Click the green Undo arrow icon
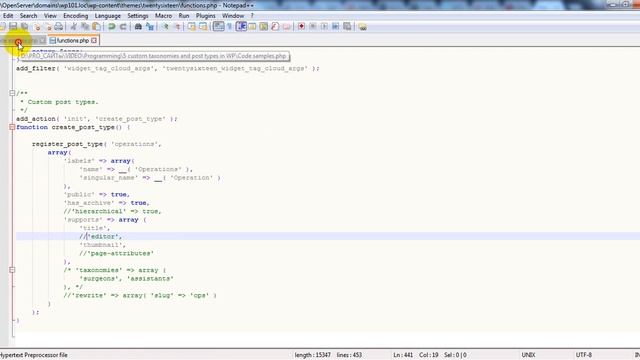The width and height of the screenshot is (640, 360). tap(111, 27)
